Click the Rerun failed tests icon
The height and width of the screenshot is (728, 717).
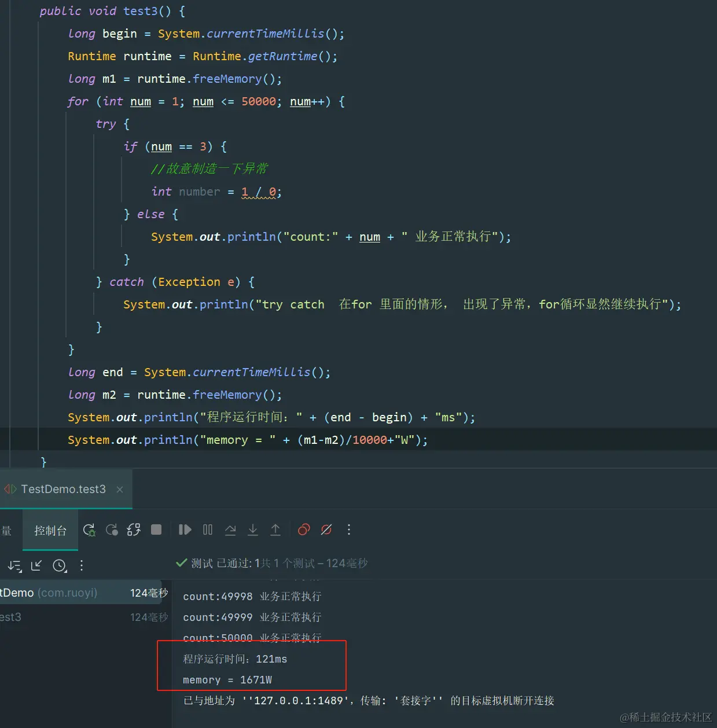[112, 530]
